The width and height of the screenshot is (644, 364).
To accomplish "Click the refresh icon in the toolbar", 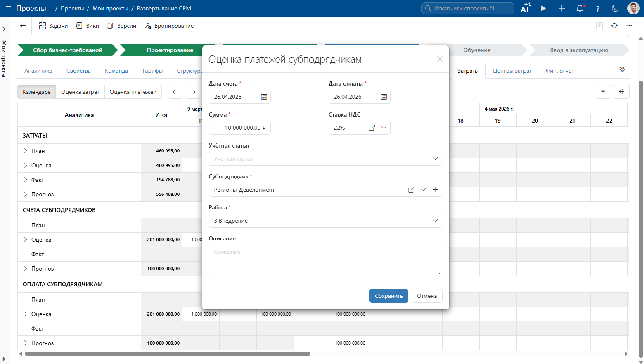I will (614, 26).
